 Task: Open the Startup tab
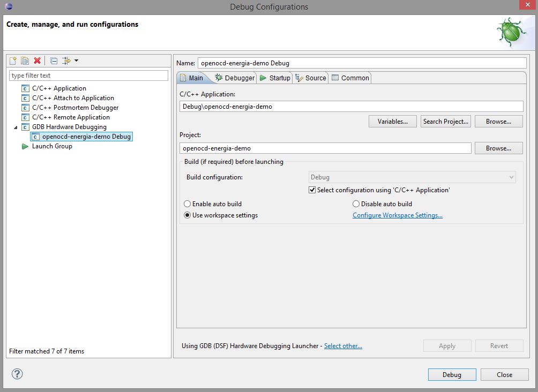[275, 78]
